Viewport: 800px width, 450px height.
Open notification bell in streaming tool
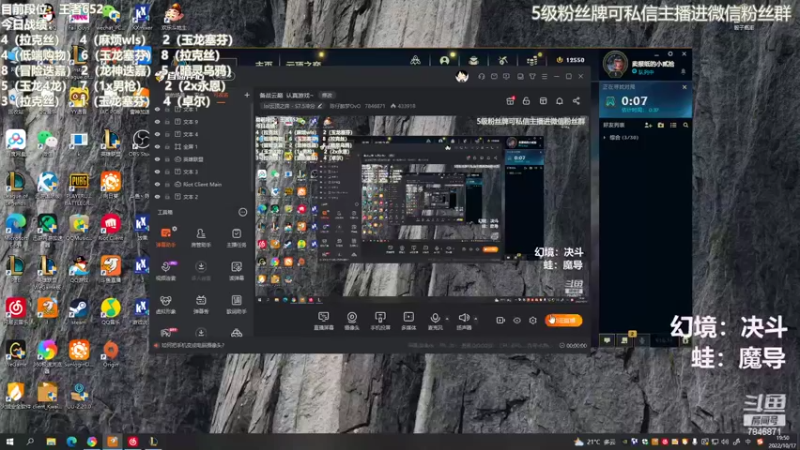[560, 101]
